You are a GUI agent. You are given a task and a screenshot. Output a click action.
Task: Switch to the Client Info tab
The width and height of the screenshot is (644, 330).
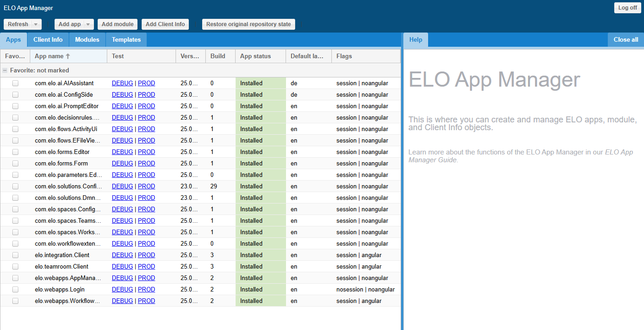click(x=48, y=40)
